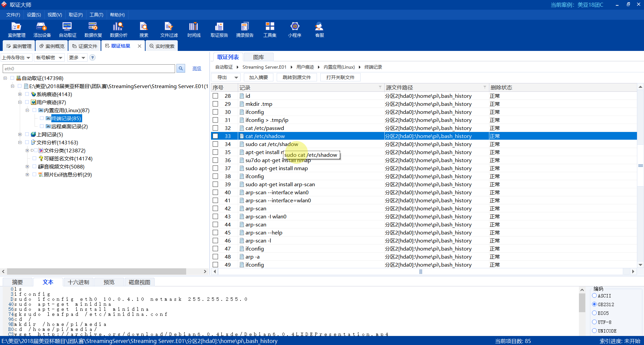The image size is (644, 345).
Task: Click file icon of row 'arp -a'
Action: [242, 257]
